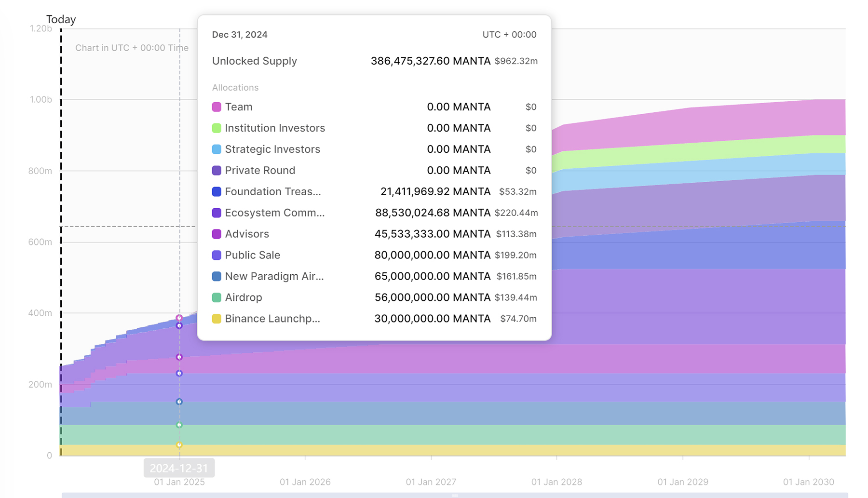
Task: Click the Advisors allocation label
Action: [247, 234]
